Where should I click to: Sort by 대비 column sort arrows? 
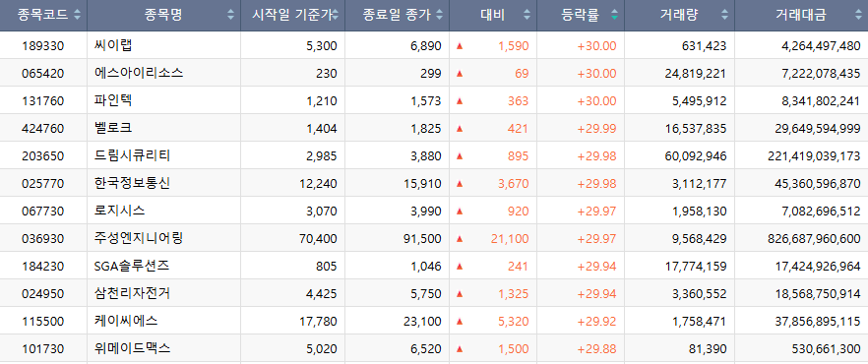(527, 16)
